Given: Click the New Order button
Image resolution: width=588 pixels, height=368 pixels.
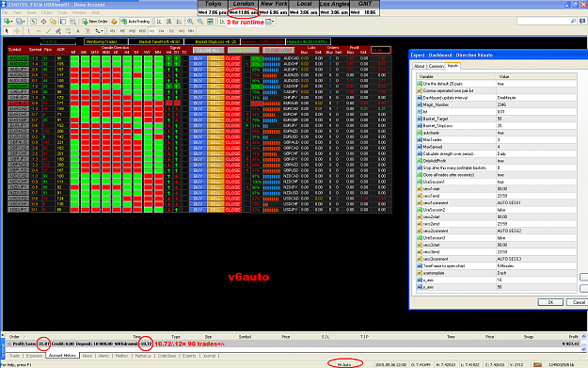Looking at the screenshot, I should point(95,22).
